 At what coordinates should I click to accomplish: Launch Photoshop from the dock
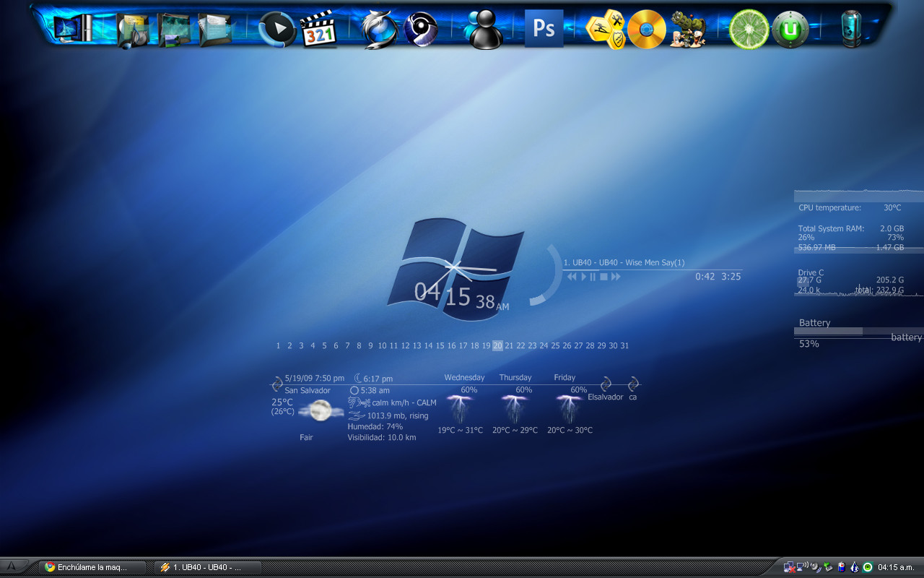(544, 28)
